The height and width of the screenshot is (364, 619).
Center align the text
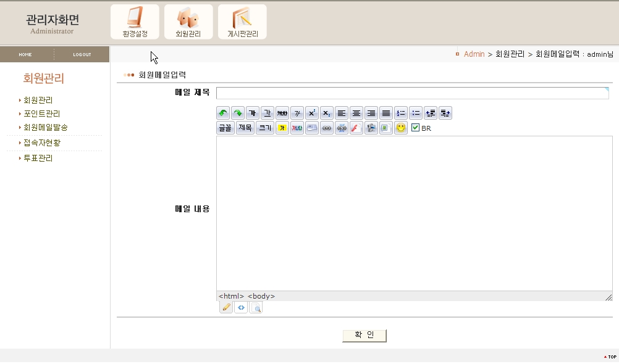coord(356,113)
